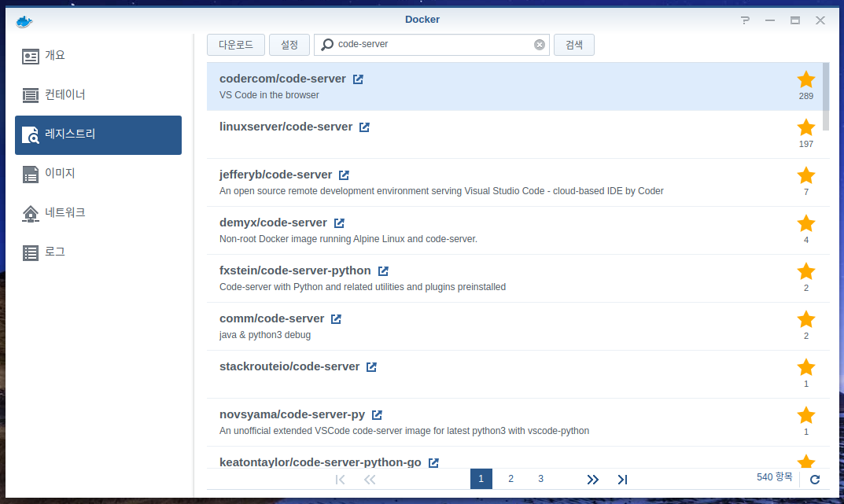This screenshot has width=844, height=504.
Task: Click the 540 항목 item count
Action: pyautogui.click(x=775, y=477)
